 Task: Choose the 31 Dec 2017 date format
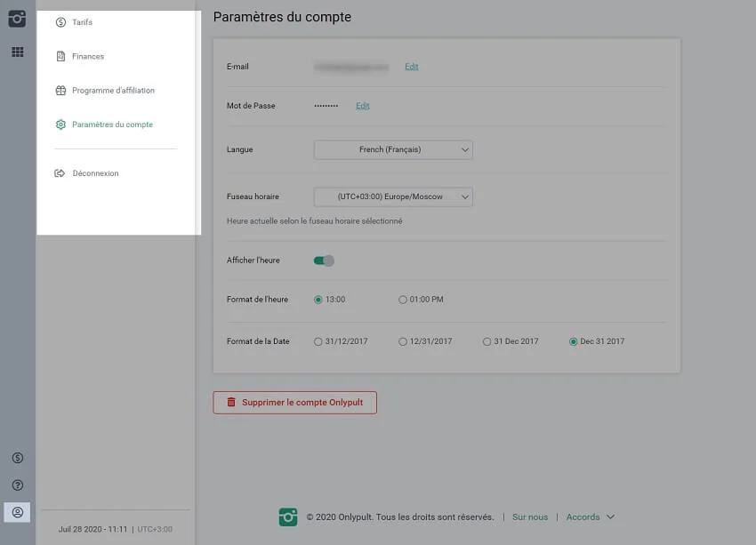pyautogui.click(x=487, y=341)
